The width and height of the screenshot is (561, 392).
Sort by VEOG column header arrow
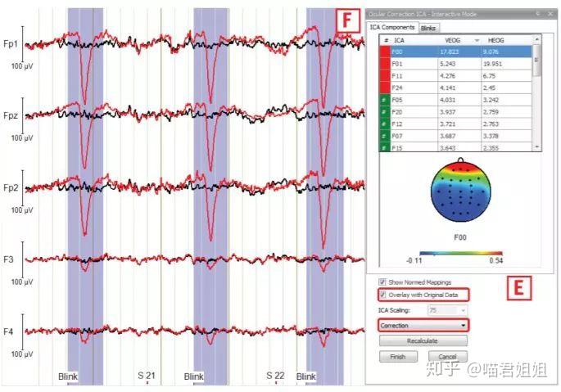[x=477, y=40]
